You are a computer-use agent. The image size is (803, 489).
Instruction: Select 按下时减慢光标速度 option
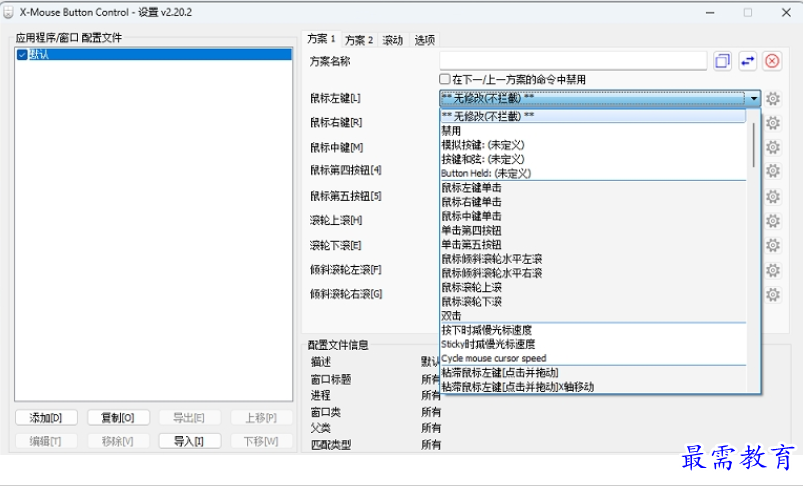coord(593,330)
